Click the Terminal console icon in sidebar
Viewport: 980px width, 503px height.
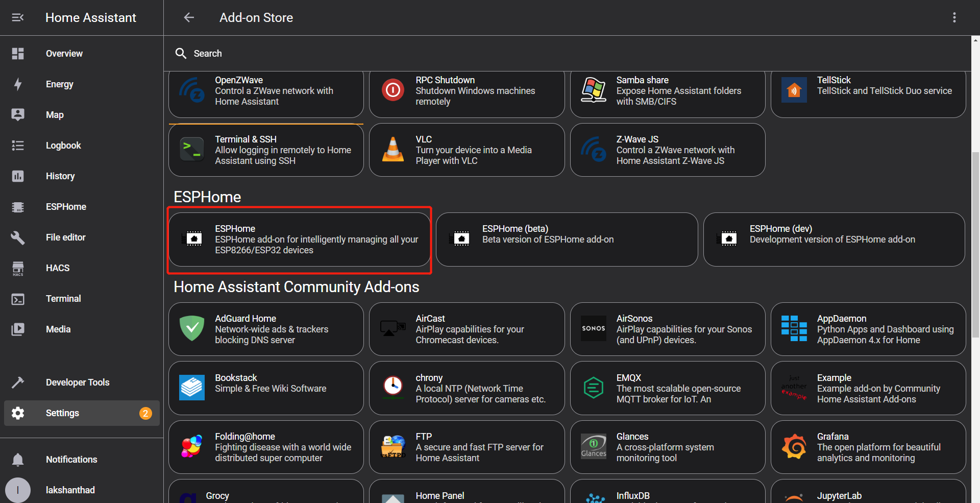tap(18, 299)
